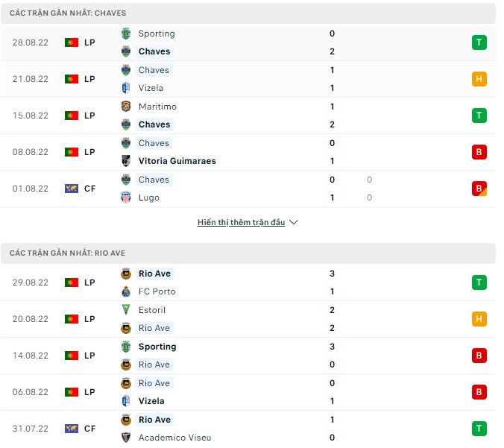Click the CF competition label on 01.08.22

pos(89,189)
